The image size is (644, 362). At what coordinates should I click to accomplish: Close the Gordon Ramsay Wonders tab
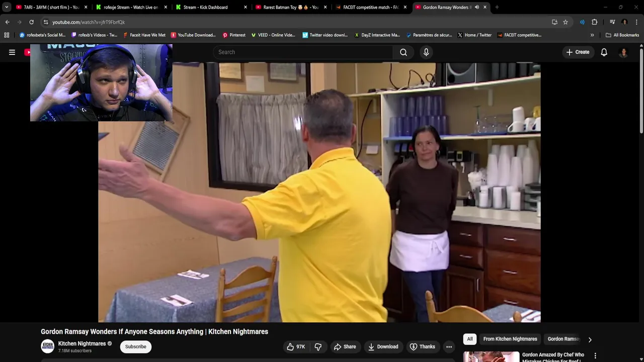pos(485,7)
